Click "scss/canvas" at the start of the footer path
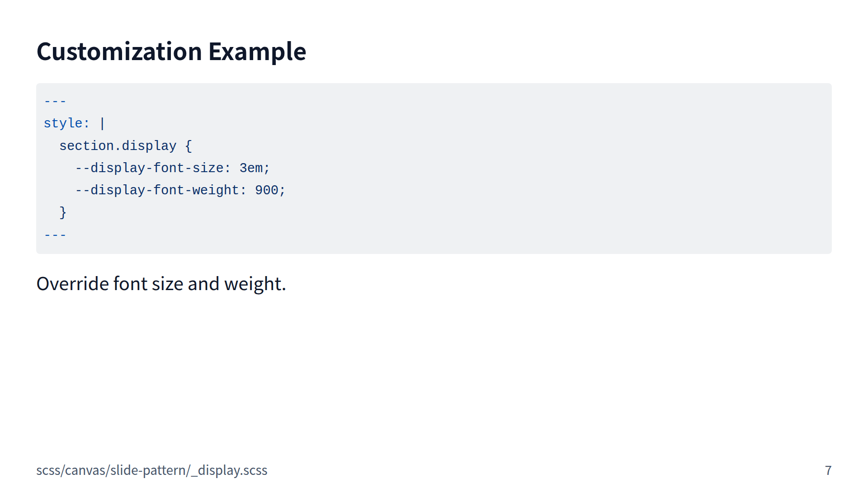The image size is (868, 488). [71, 470]
